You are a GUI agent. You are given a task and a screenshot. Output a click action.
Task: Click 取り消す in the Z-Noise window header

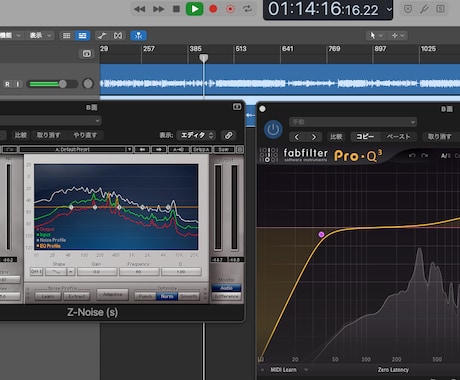click(x=48, y=135)
